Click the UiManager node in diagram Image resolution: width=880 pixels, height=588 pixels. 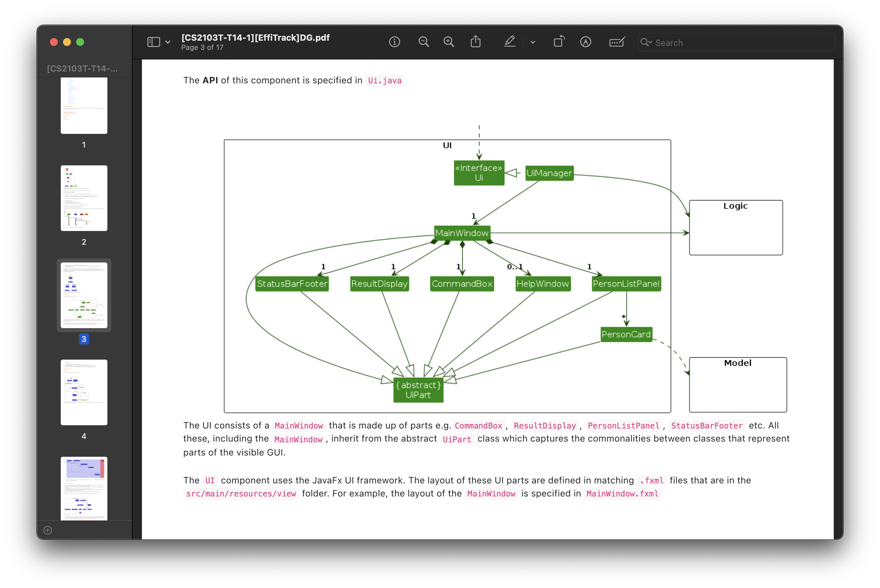(549, 173)
